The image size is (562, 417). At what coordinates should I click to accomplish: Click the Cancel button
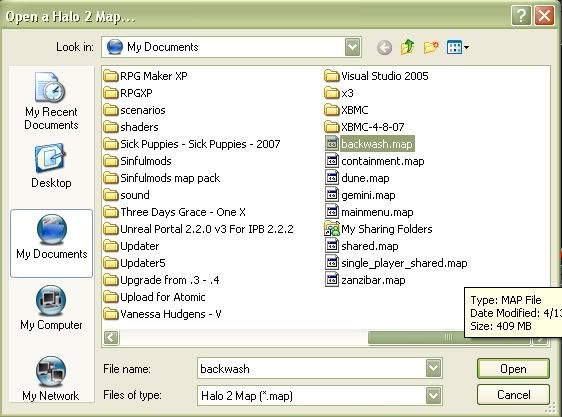tap(513, 395)
